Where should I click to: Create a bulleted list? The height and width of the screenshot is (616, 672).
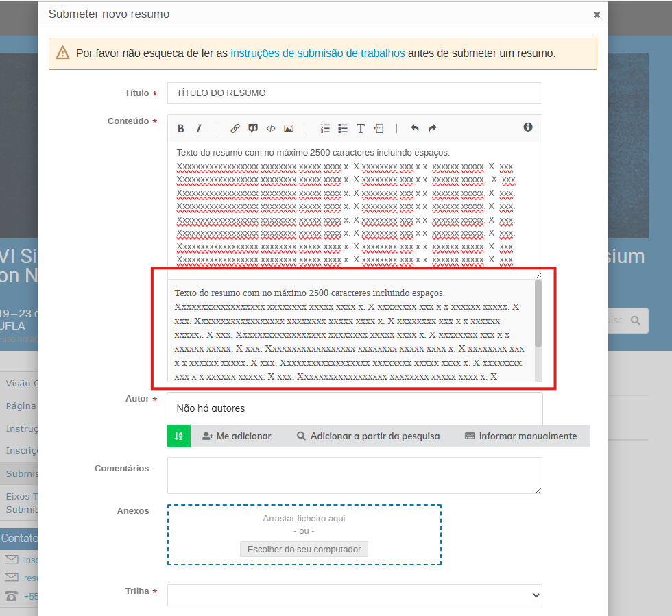pos(343,128)
